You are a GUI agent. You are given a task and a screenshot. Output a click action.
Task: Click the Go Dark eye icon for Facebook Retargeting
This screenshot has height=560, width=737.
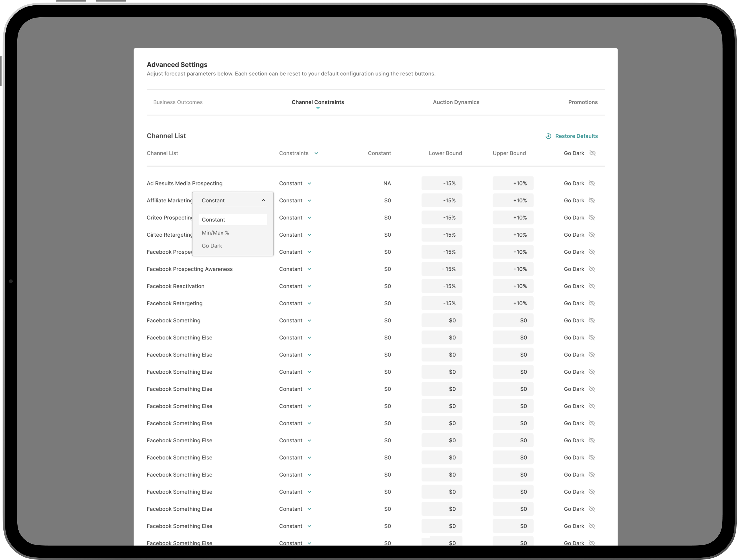click(592, 303)
